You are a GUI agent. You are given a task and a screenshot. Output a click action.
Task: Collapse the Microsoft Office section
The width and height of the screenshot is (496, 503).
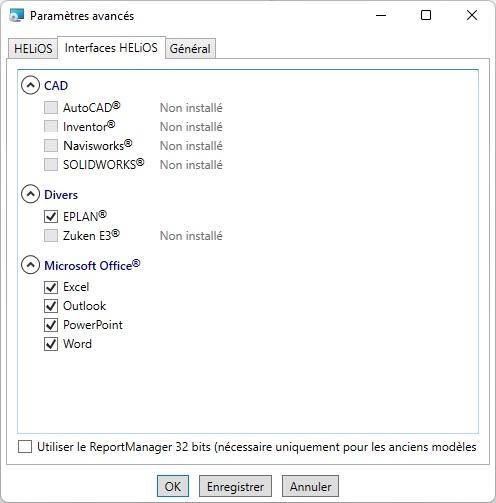(x=30, y=265)
